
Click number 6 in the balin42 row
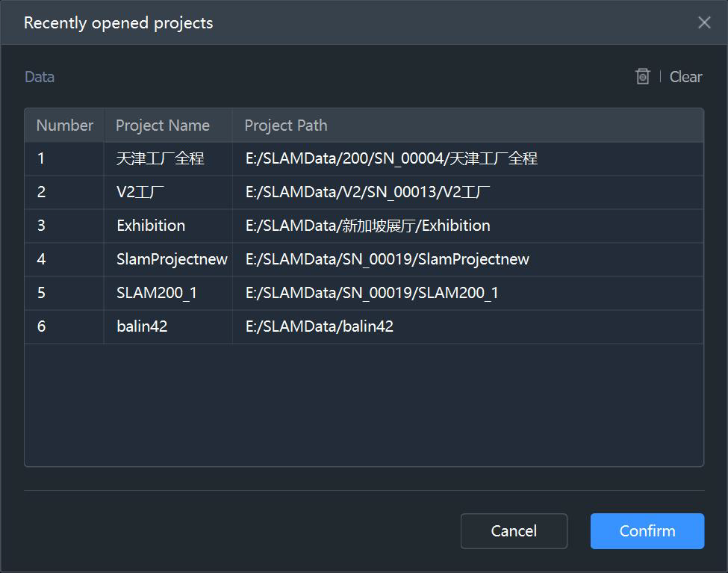[x=41, y=326]
